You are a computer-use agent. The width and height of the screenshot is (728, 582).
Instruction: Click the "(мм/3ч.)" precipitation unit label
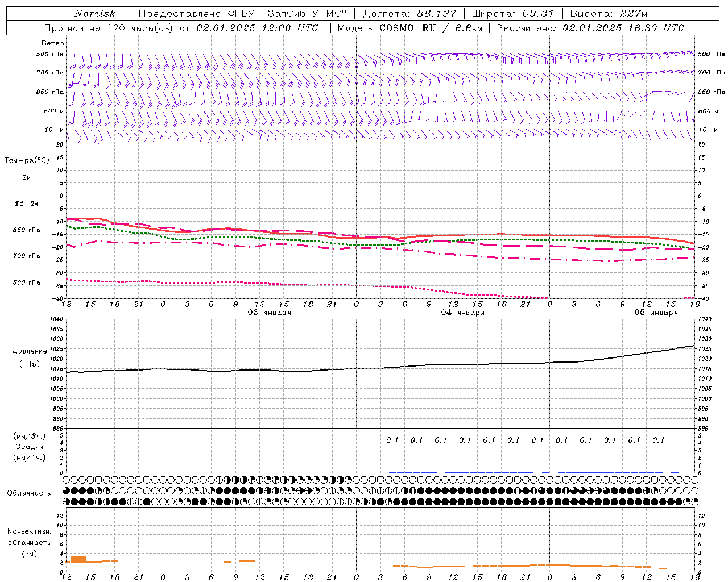pyautogui.click(x=30, y=436)
